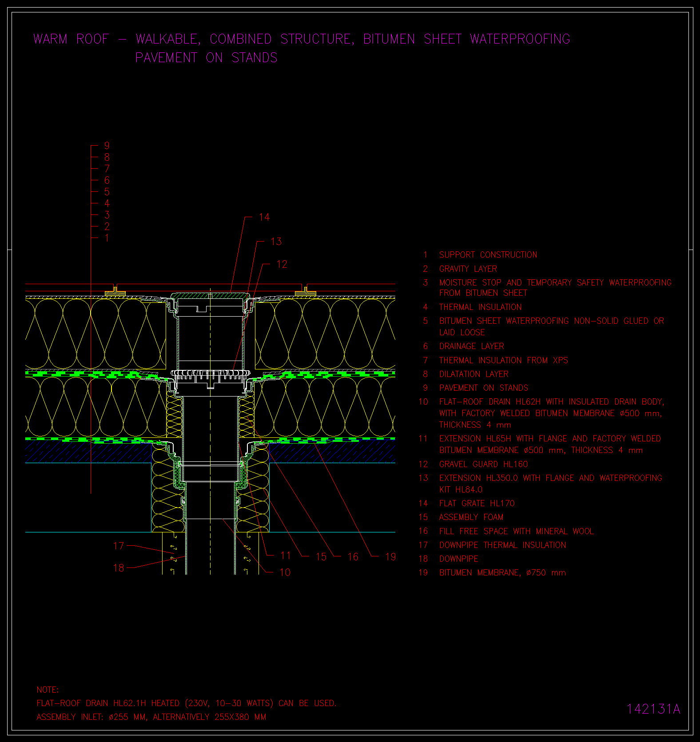The image size is (700, 742).
Task: Click the subtitle 'PAVEMENT ON STANDS'
Action: point(207,58)
